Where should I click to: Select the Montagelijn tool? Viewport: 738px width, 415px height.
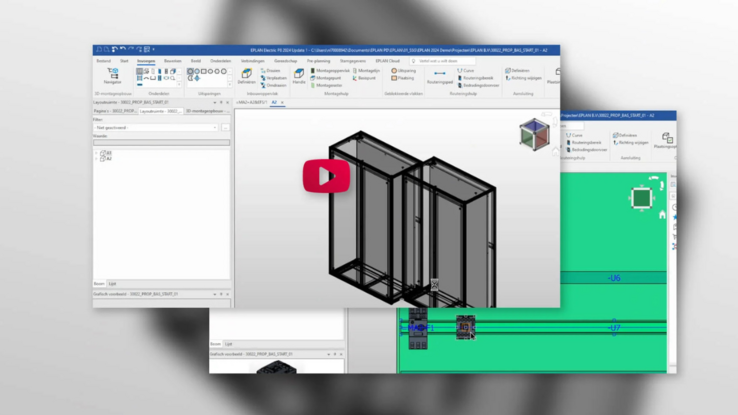click(x=366, y=71)
